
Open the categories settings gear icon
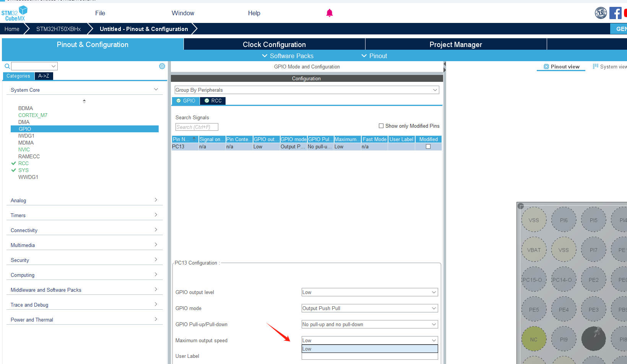pyautogui.click(x=162, y=66)
